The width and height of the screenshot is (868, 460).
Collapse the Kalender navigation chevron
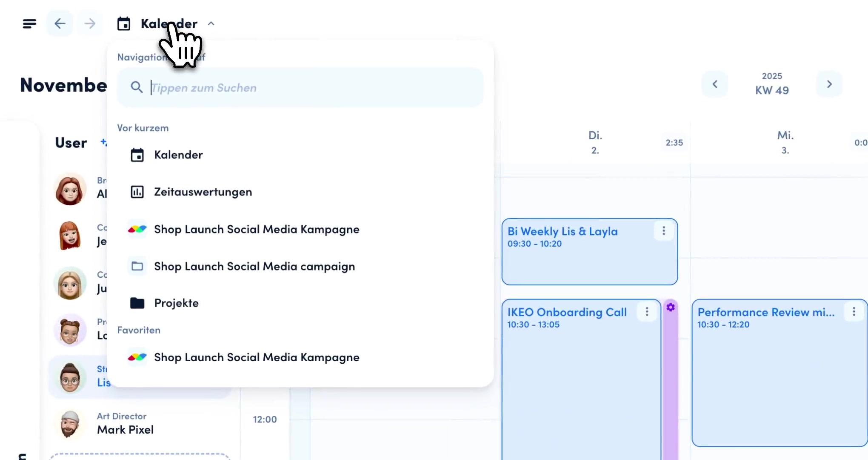coord(211,24)
